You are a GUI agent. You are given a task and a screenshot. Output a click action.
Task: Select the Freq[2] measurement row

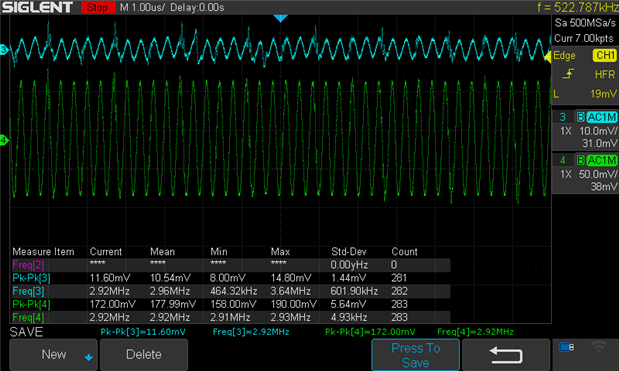(x=230, y=265)
